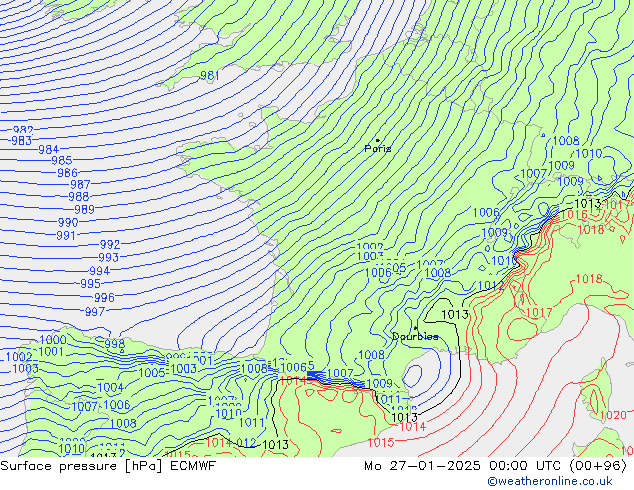This screenshot has height=490, width=634.
Task: Click the 981 isobar label over England
Action: (210, 76)
